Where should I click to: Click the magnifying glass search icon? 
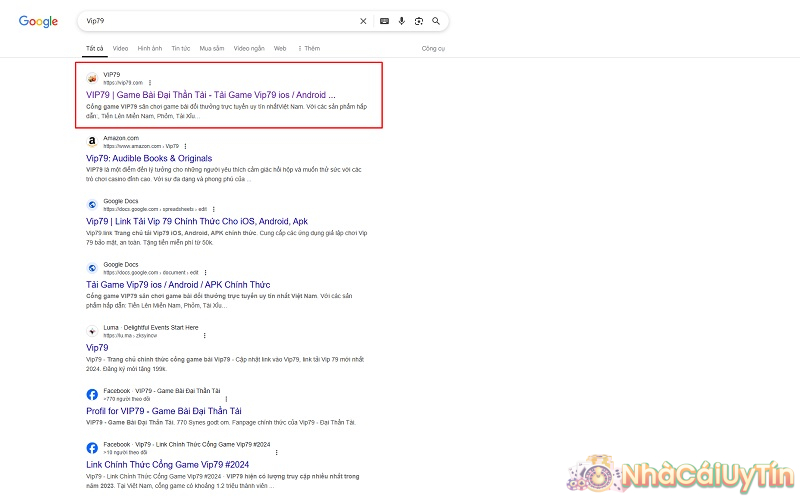pyautogui.click(x=436, y=20)
